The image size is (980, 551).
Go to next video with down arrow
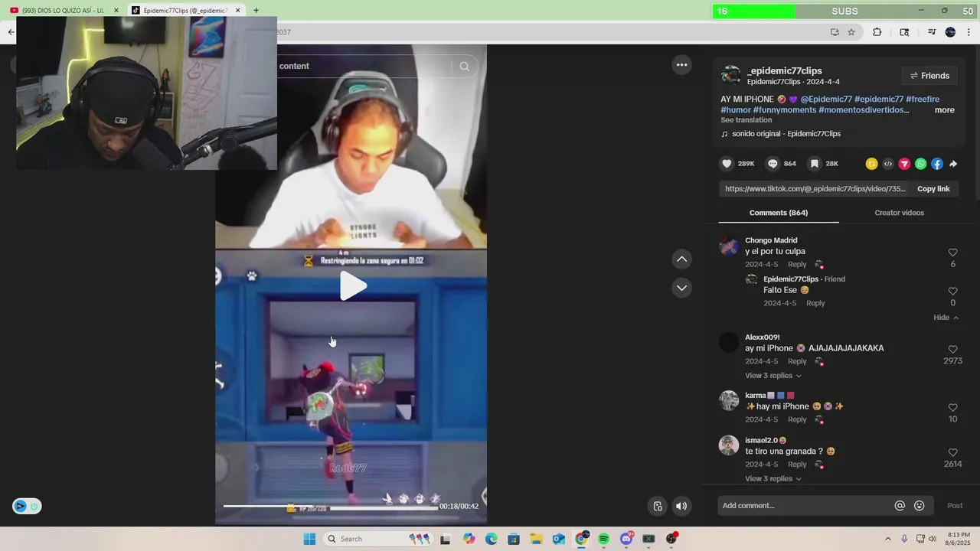681,288
